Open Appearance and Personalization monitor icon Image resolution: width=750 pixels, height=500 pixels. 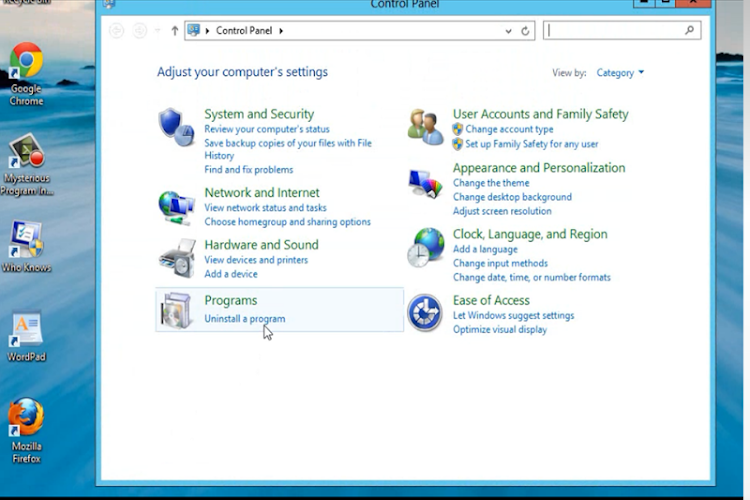click(425, 184)
